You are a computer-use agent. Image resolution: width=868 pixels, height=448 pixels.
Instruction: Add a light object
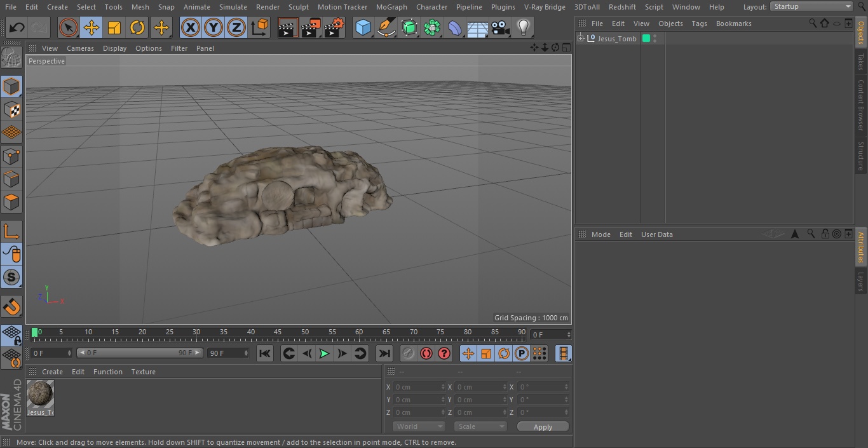[523, 28]
